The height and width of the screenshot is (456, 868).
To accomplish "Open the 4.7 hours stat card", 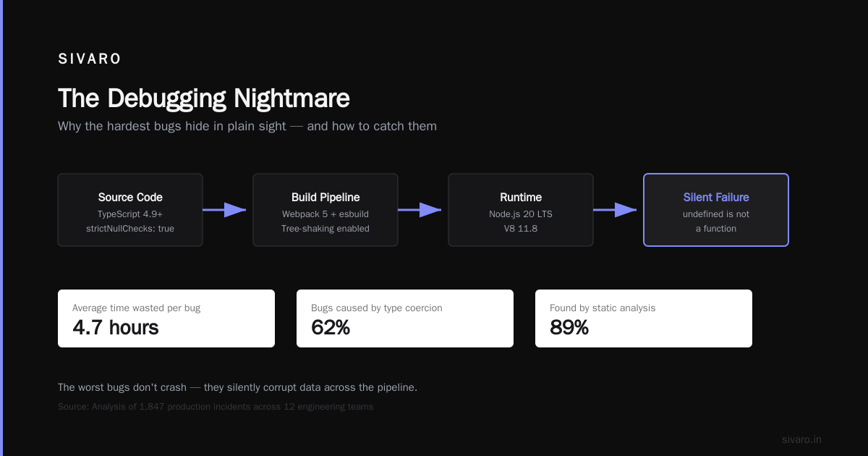I will click(x=166, y=318).
